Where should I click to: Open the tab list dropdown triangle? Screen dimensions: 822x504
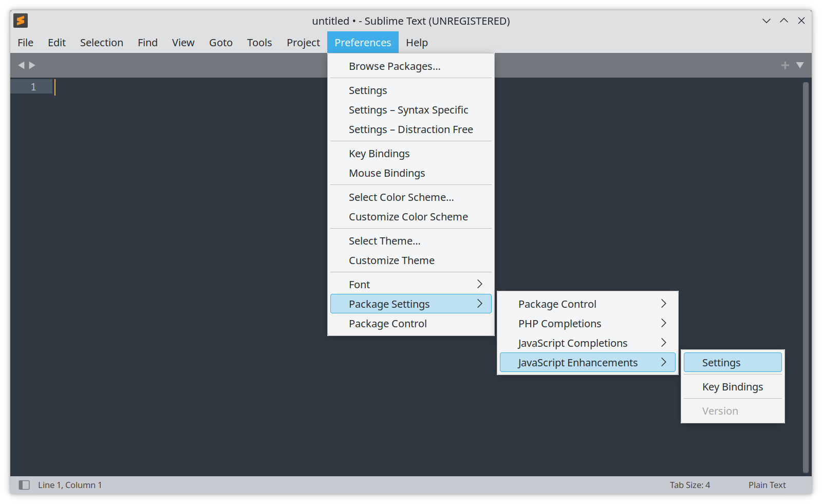tap(800, 65)
